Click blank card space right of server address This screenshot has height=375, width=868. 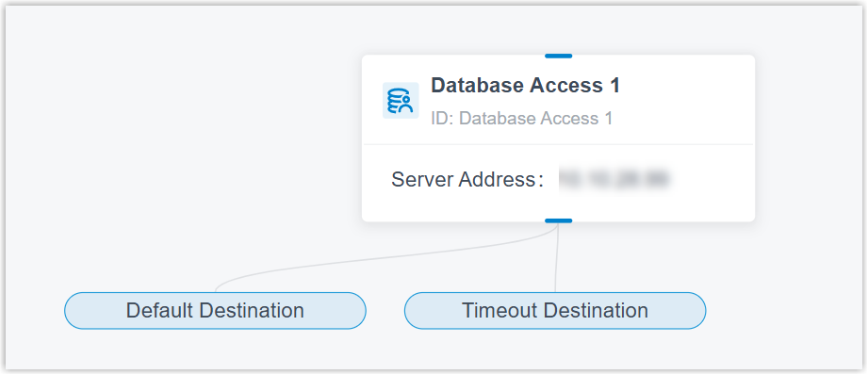coord(712,180)
